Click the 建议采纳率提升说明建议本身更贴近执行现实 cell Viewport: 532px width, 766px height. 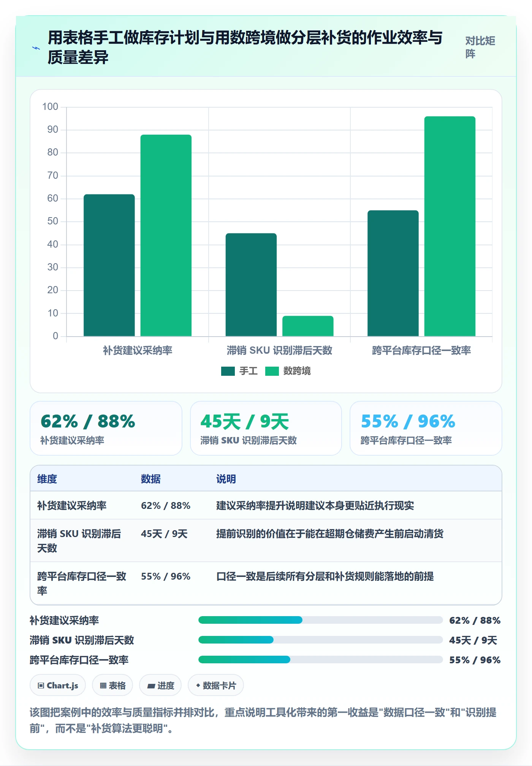315,505
